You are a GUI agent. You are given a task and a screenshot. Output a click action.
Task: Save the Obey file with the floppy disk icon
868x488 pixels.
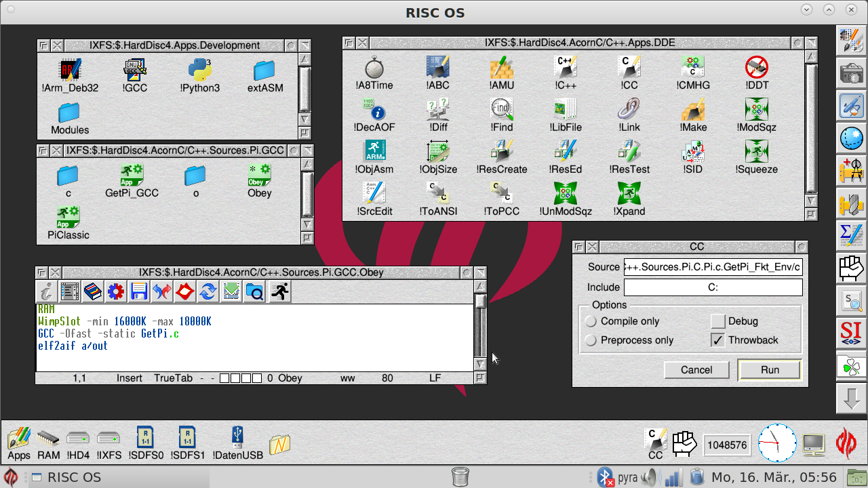point(139,291)
